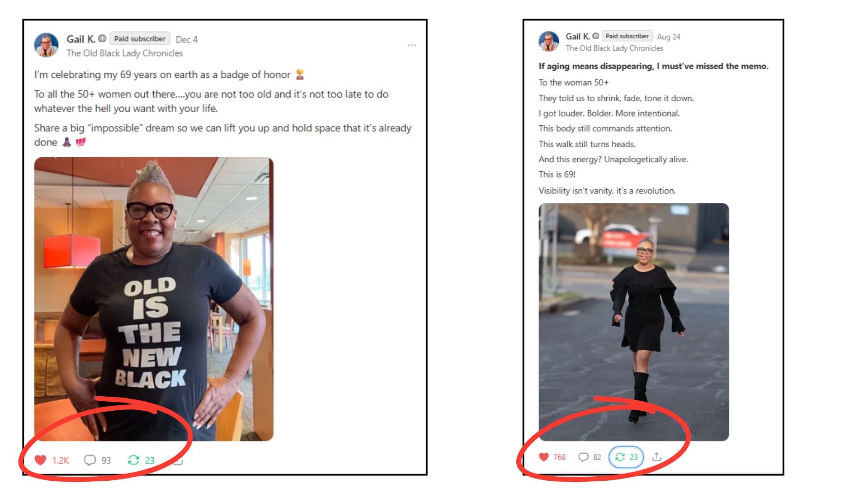The height and width of the screenshot is (488, 868).
Task: Open three-dot menu on Dec 4 post
Action: 411,45
